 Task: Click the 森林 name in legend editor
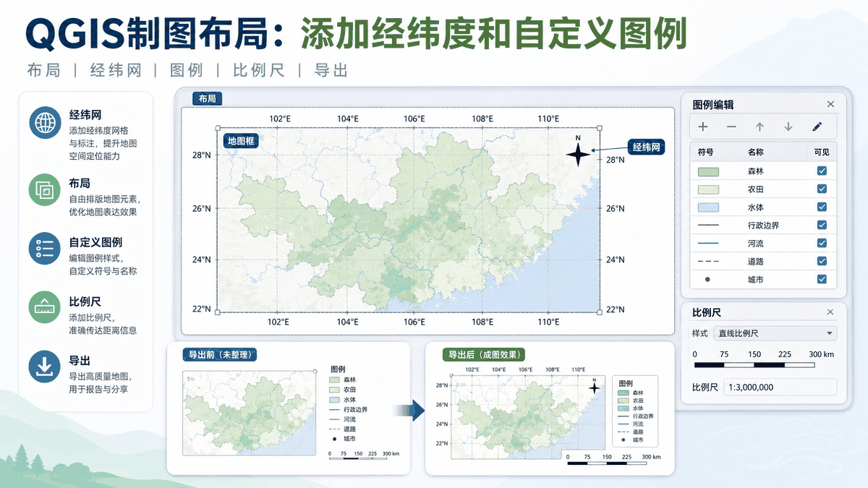756,171
